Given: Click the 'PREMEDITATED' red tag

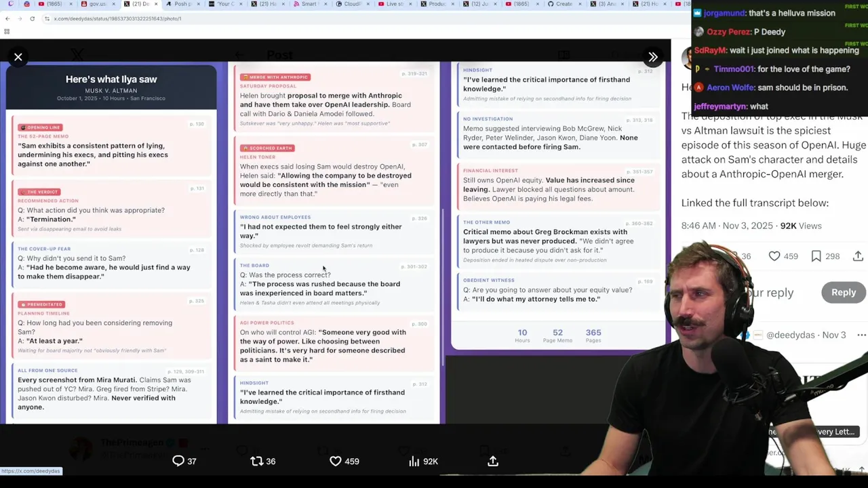Looking at the screenshot, I should [42, 304].
